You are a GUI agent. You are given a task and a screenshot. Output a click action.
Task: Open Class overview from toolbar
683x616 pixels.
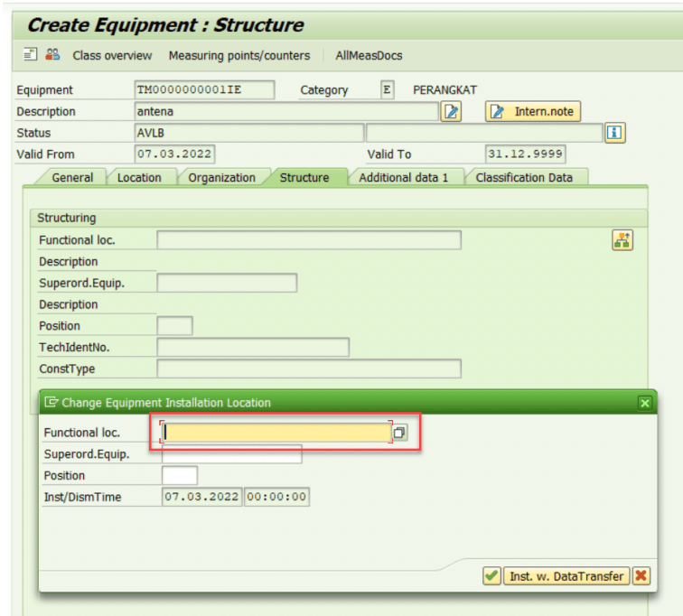112,55
